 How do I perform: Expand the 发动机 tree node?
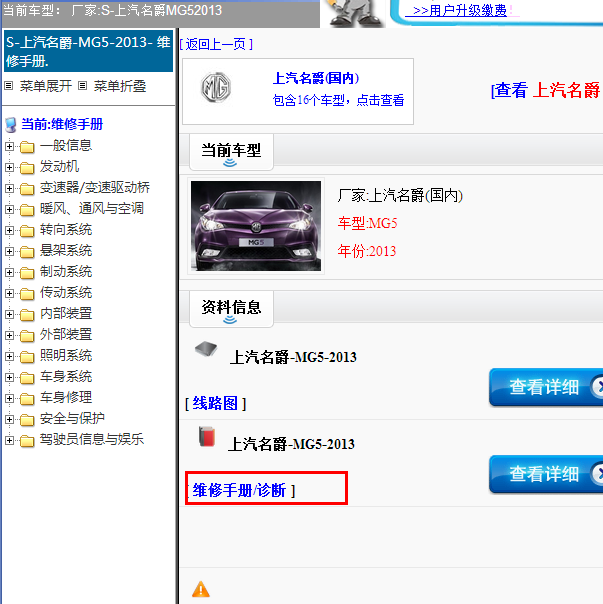(x=9, y=168)
